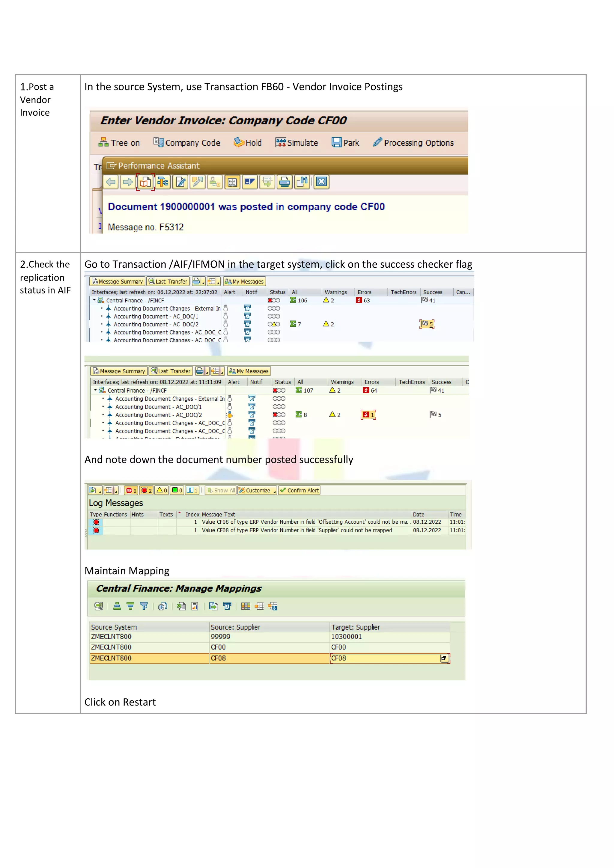Viewport: 614px width, 868px height.
Task: Click the Simulate button
Action: (x=297, y=143)
